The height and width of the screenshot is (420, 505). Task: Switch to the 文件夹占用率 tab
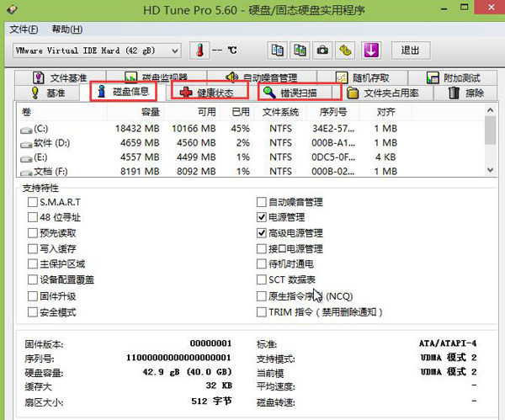[x=387, y=93]
